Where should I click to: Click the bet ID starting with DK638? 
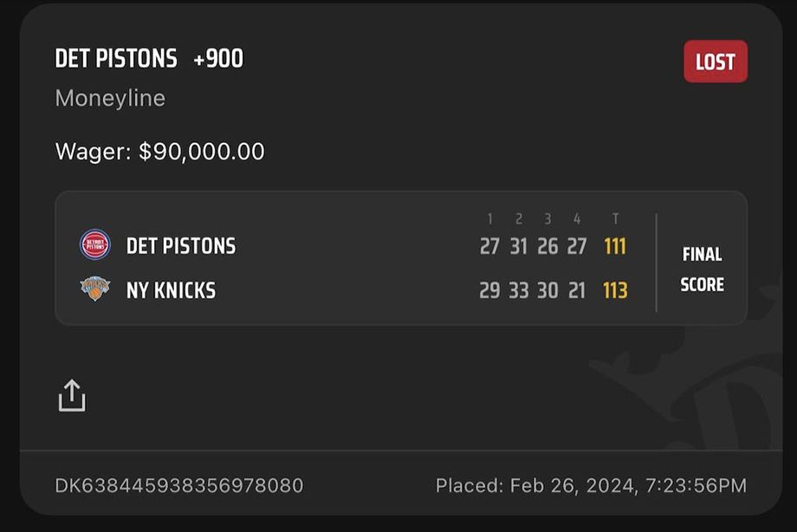(179, 485)
